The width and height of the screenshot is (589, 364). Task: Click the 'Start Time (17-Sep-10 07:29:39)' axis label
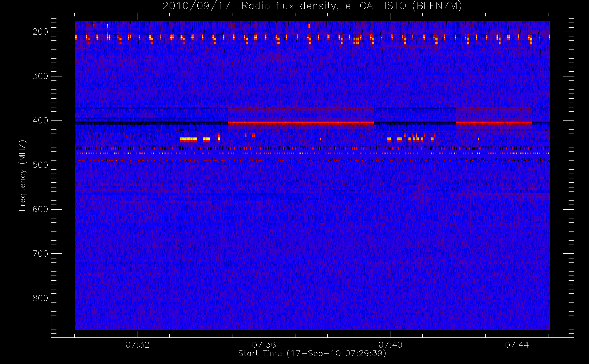coord(312,353)
